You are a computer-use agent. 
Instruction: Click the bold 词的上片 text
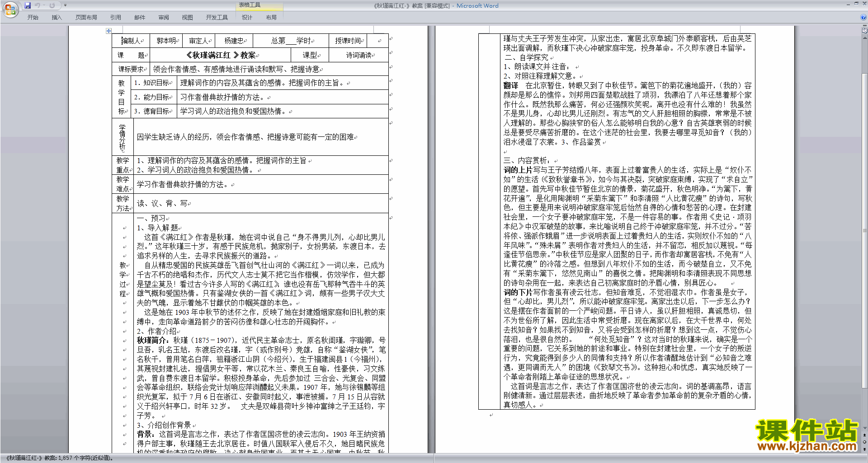[x=518, y=170]
